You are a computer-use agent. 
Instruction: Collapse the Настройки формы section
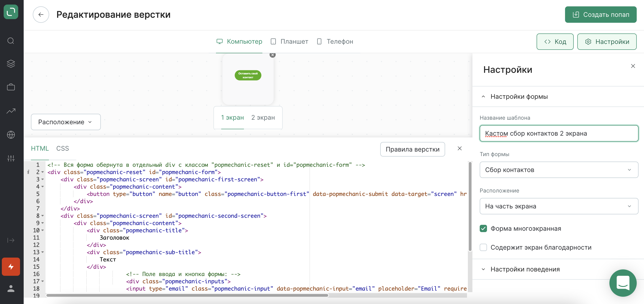pyautogui.click(x=558, y=96)
